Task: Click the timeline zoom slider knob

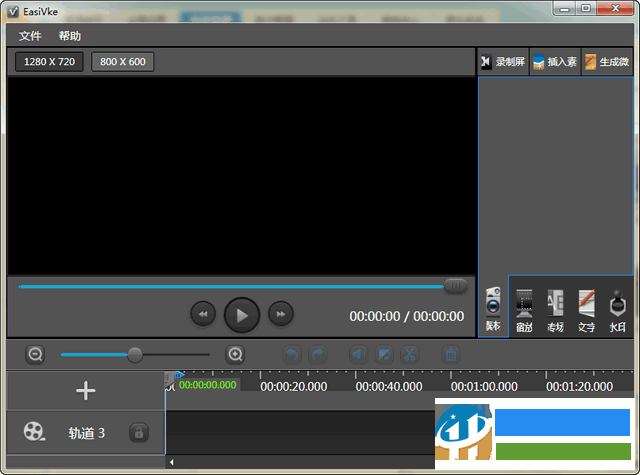Action: coord(135,355)
